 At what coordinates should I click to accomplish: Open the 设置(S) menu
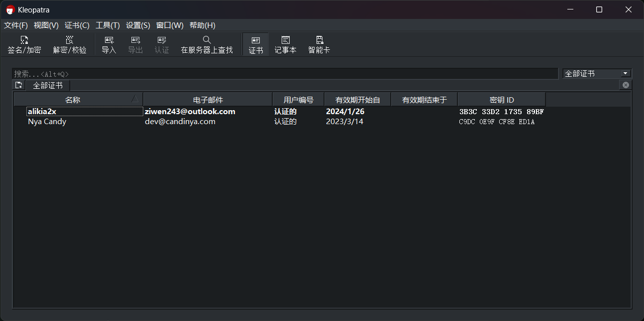(x=138, y=25)
